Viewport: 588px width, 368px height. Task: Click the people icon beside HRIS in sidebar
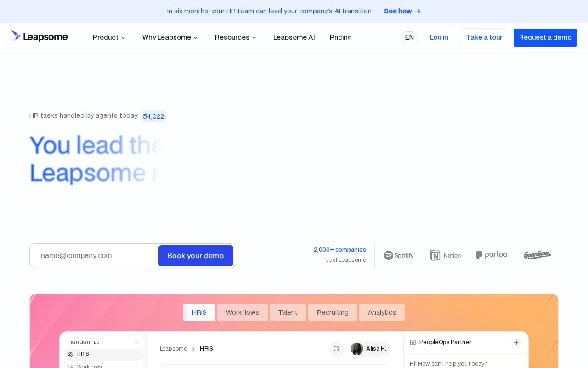[x=70, y=354]
